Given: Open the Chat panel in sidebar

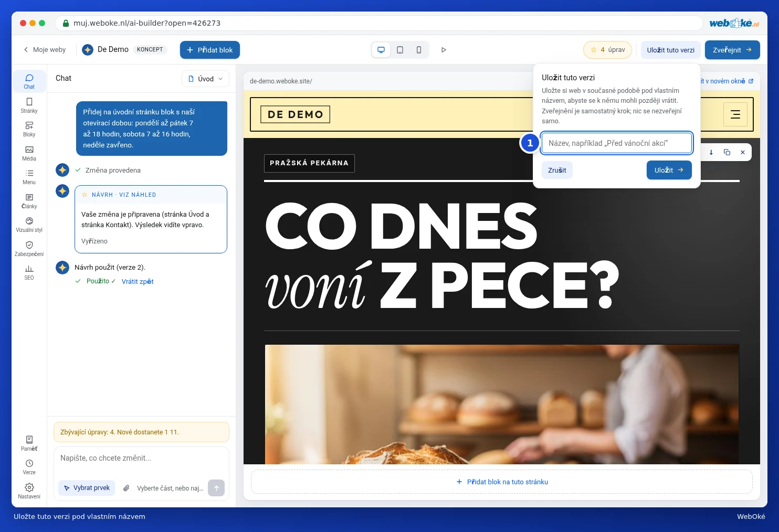Looking at the screenshot, I should tap(29, 81).
